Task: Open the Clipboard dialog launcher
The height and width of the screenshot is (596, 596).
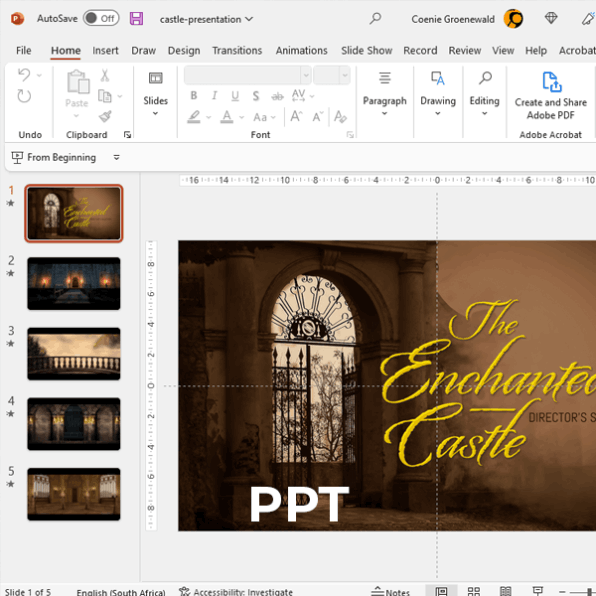Action: [x=127, y=135]
